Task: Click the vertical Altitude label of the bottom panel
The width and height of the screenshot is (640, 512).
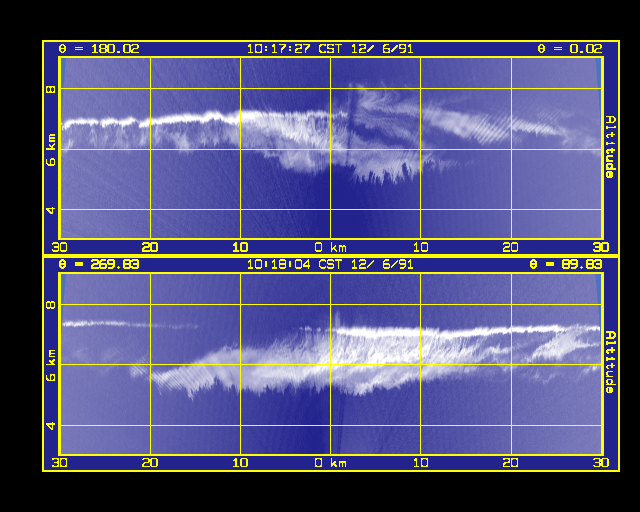Action: pos(610,362)
